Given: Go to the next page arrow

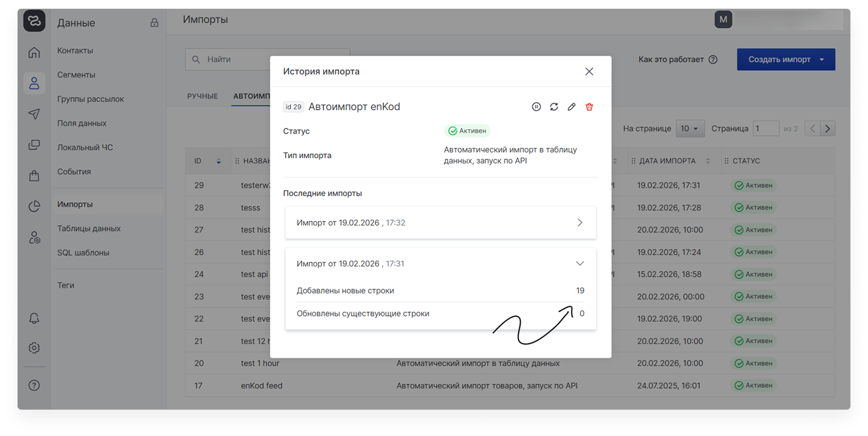Looking at the screenshot, I should point(827,129).
